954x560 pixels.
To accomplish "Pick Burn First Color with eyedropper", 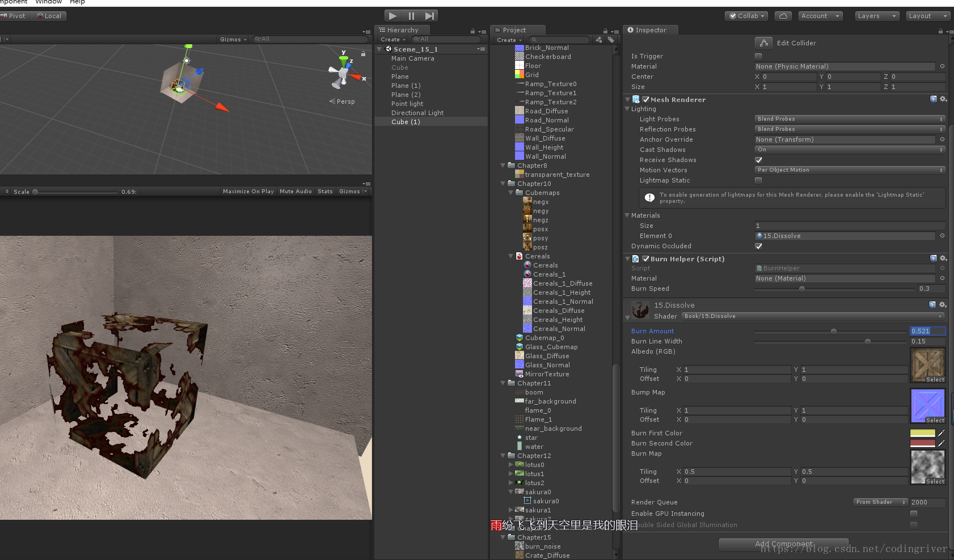I will point(942,433).
